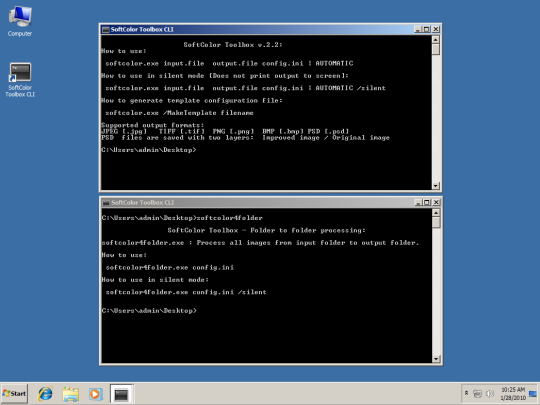Close the top SoftColor Toolbox CLI window

[x=436, y=30]
